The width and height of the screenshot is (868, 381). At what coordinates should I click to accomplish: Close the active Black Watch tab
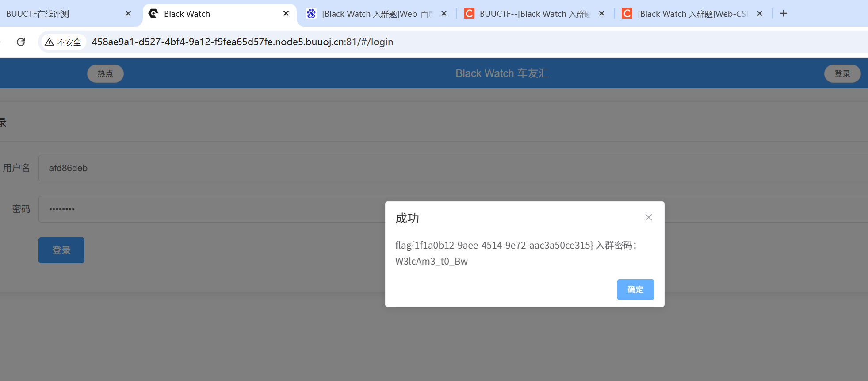(286, 14)
